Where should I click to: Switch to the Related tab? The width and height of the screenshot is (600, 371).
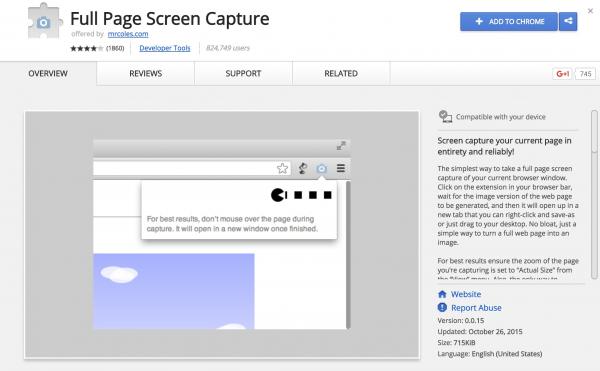[341, 73]
